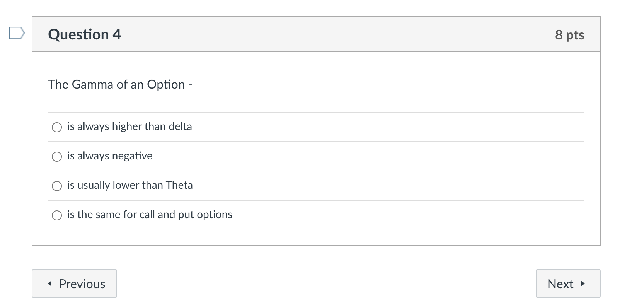The height and width of the screenshot is (304, 644).
Task: Click the text "is the same for call and put options"
Action: pos(150,215)
